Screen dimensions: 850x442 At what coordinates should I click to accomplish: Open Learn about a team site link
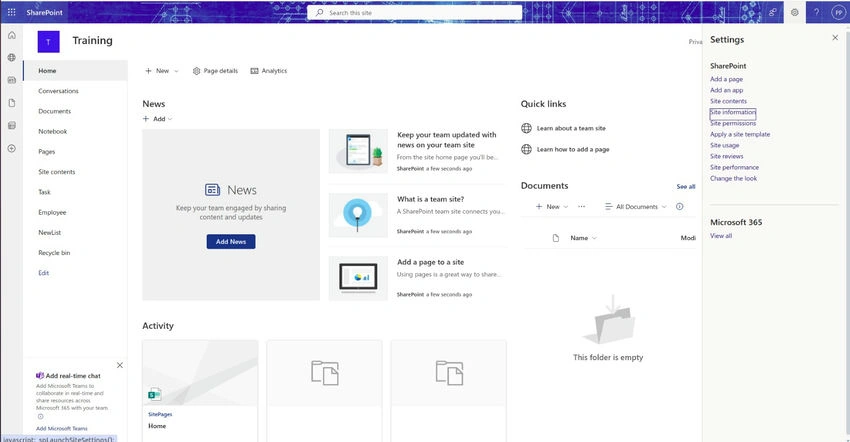[571, 128]
